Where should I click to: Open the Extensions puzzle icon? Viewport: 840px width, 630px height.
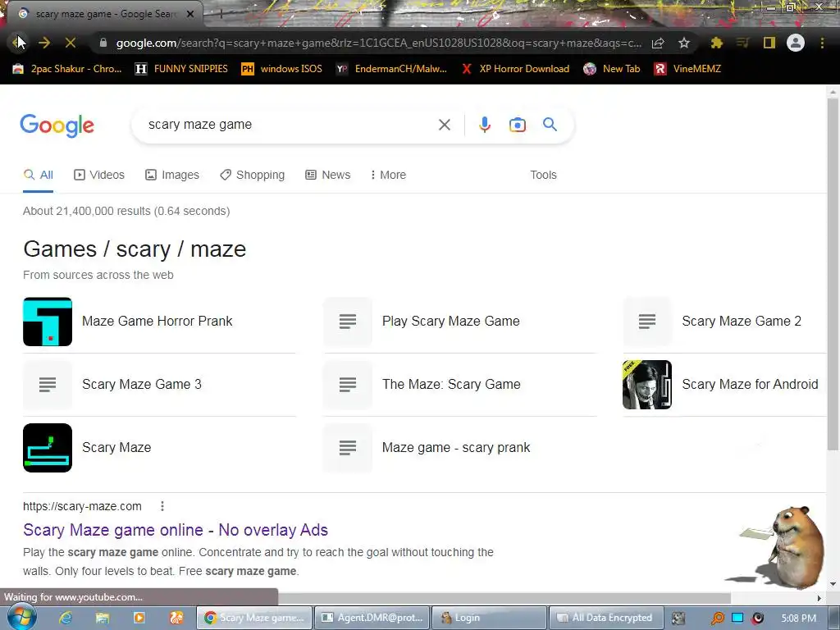pyautogui.click(x=717, y=43)
